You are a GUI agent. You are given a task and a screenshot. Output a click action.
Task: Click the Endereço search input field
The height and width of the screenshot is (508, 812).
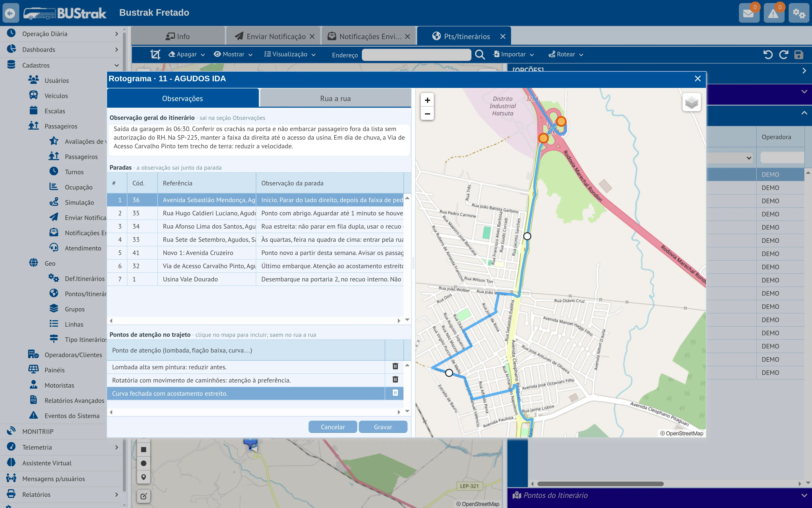pyautogui.click(x=416, y=55)
